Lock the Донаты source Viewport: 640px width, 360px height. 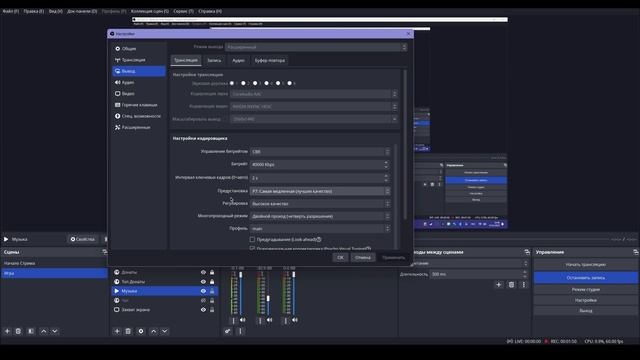(x=212, y=272)
